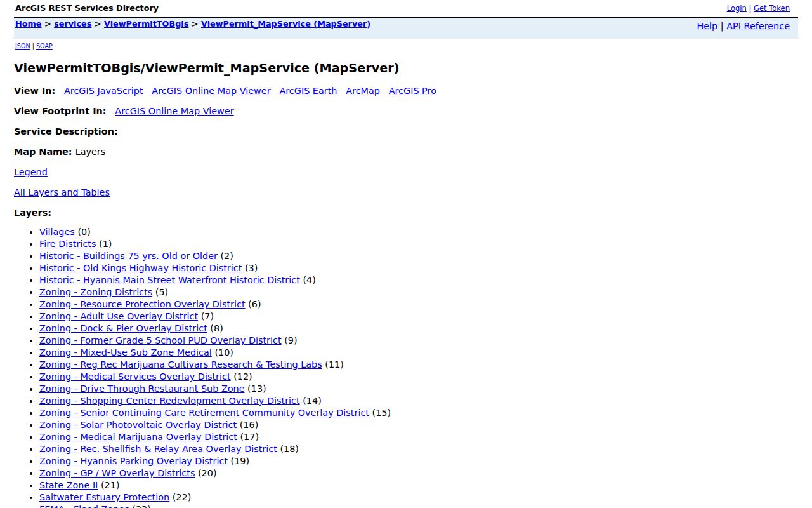Open Adult Use Overlay District layer
The width and height of the screenshot is (812, 508).
119,316
